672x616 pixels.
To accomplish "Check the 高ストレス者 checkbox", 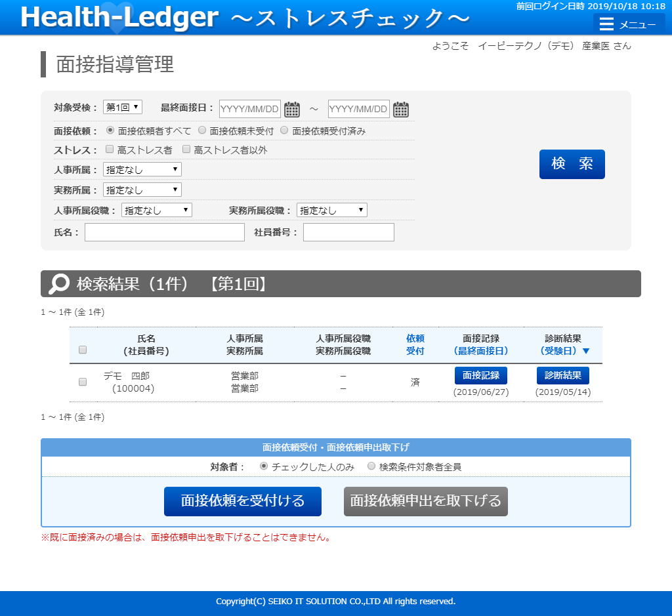I will [x=110, y=150].
